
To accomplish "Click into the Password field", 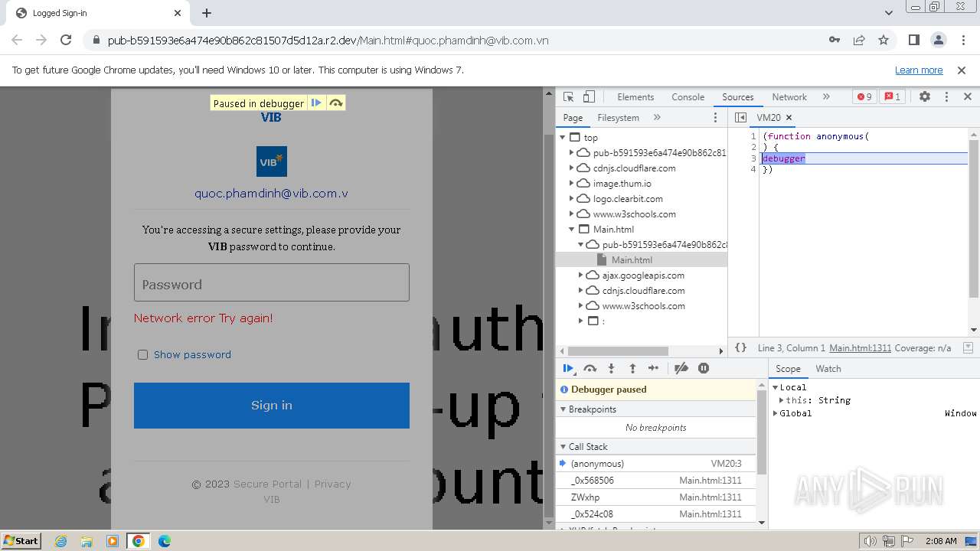I will point(272,283).
